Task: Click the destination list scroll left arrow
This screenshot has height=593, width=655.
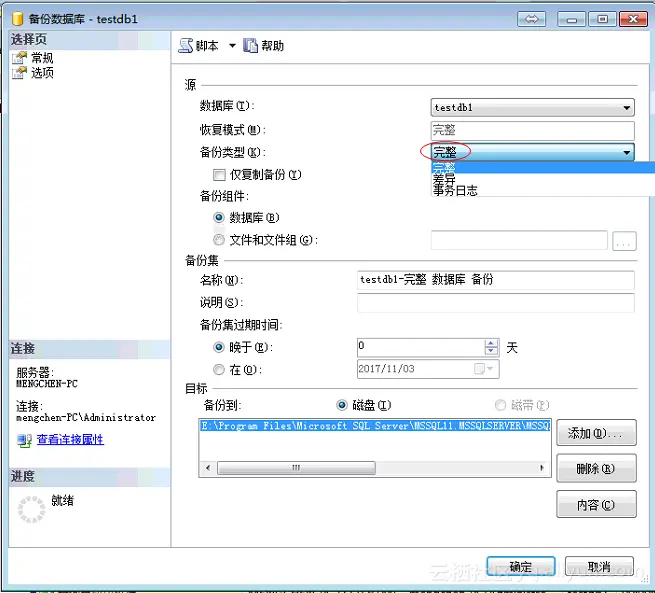Action: (x=208, y=468)
